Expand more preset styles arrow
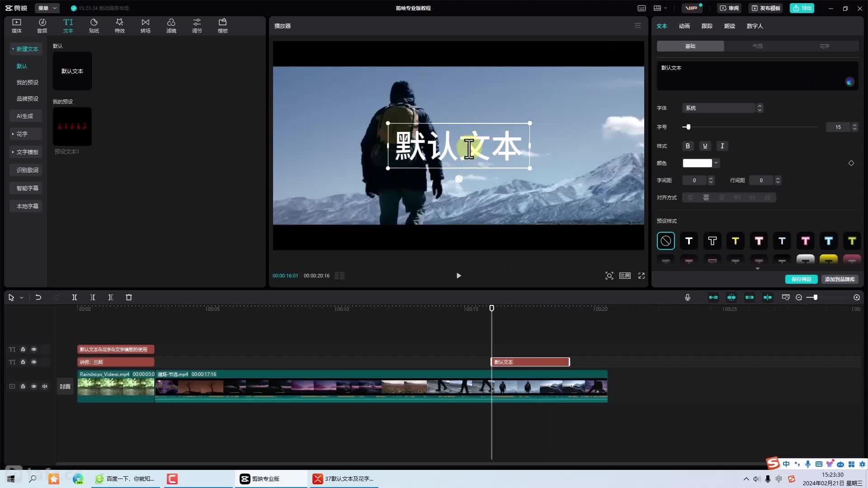Viewport: 868px width, 488px height. (x=758, y=268)
